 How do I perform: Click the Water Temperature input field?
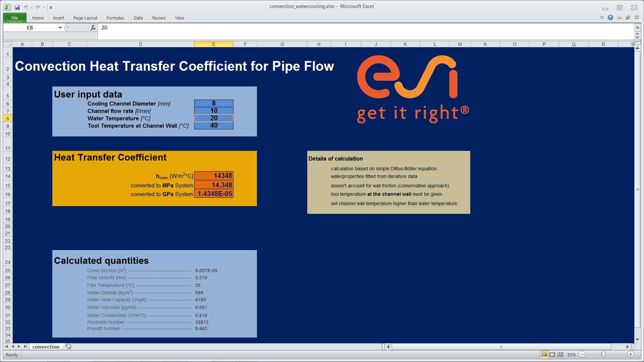point(214,118)
